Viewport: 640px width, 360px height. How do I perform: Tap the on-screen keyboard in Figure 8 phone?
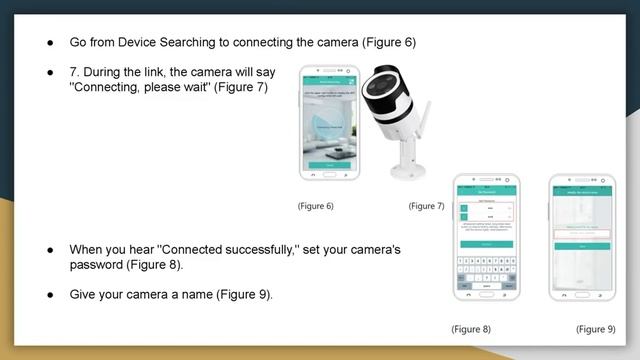click(x=487, y=273)
